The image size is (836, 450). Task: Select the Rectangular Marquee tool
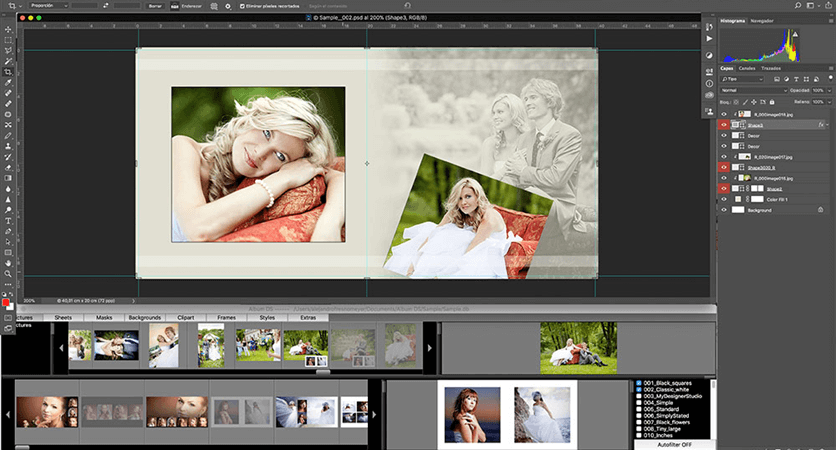point(8,40)
